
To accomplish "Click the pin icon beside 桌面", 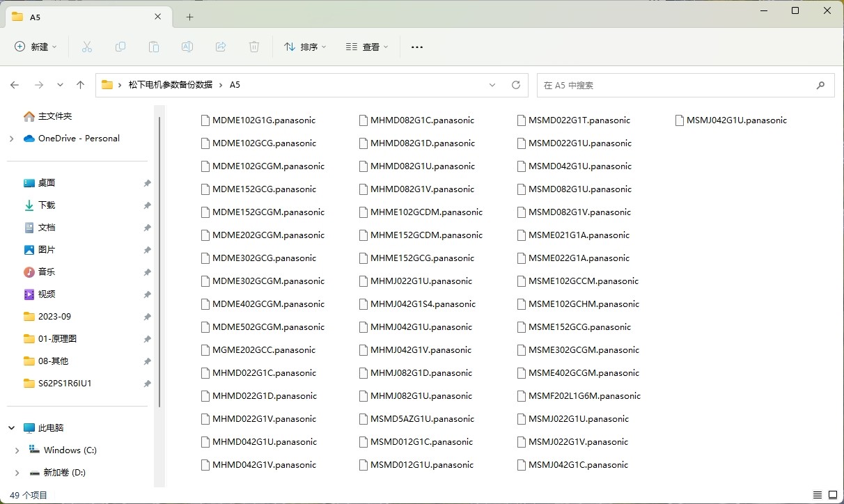I will point(147,183).
